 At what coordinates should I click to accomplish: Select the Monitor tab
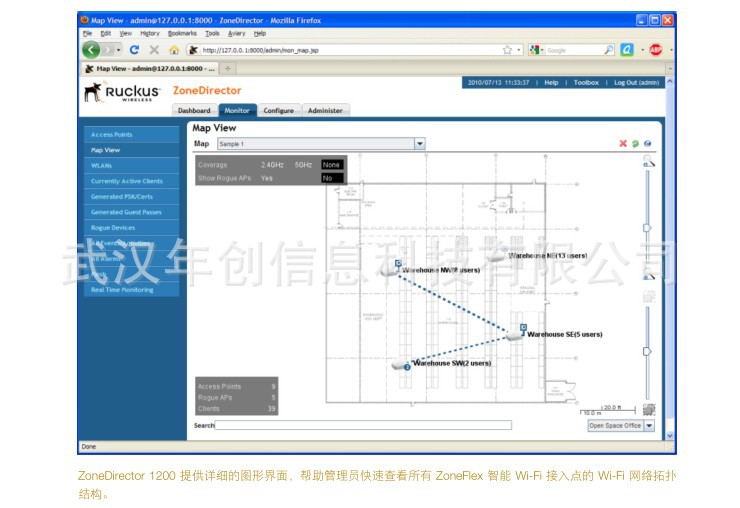tap(237, 110)
